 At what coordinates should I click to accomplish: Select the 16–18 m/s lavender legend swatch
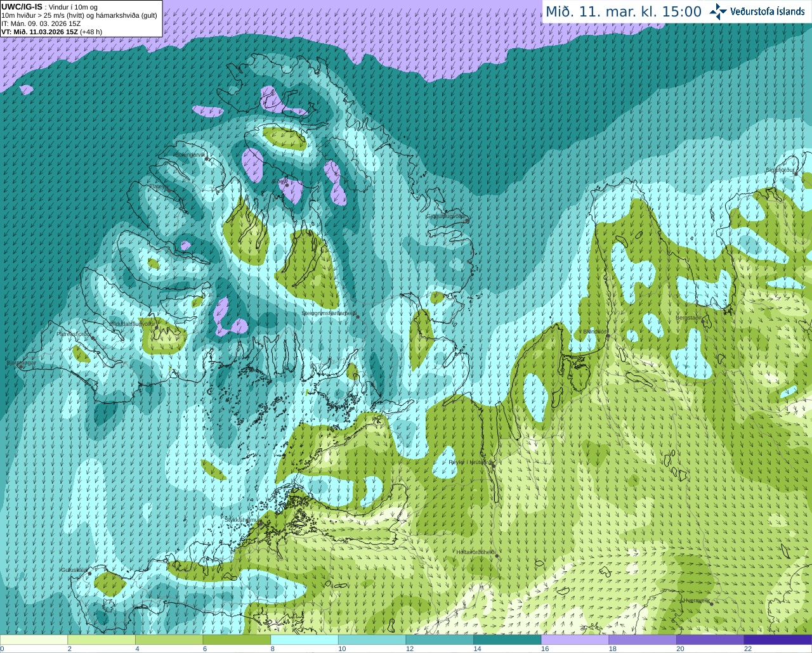pos(575,640)
